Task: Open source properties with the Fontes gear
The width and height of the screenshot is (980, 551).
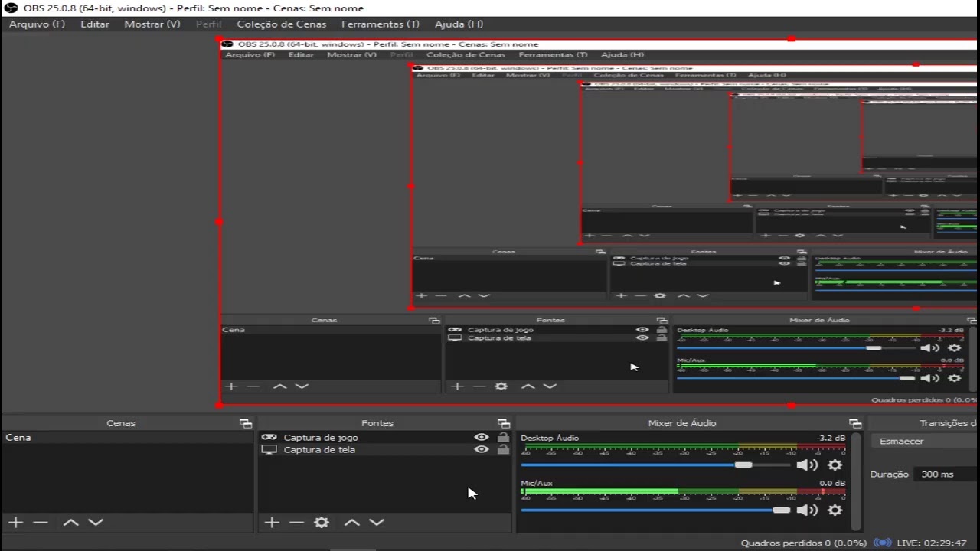Action: click(322, 522)
